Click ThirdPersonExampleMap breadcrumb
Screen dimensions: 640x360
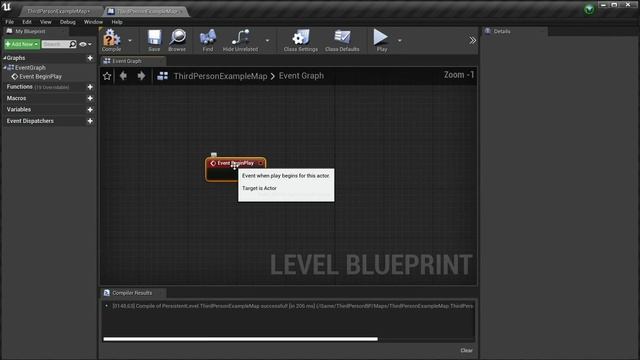tap(220, 76)
